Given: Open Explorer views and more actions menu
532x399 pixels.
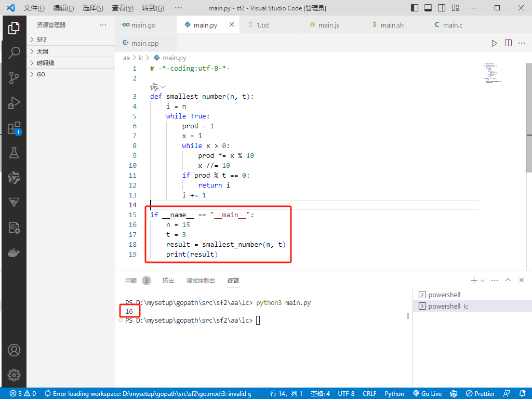Looking at the screenshot, I should point(103,25).
